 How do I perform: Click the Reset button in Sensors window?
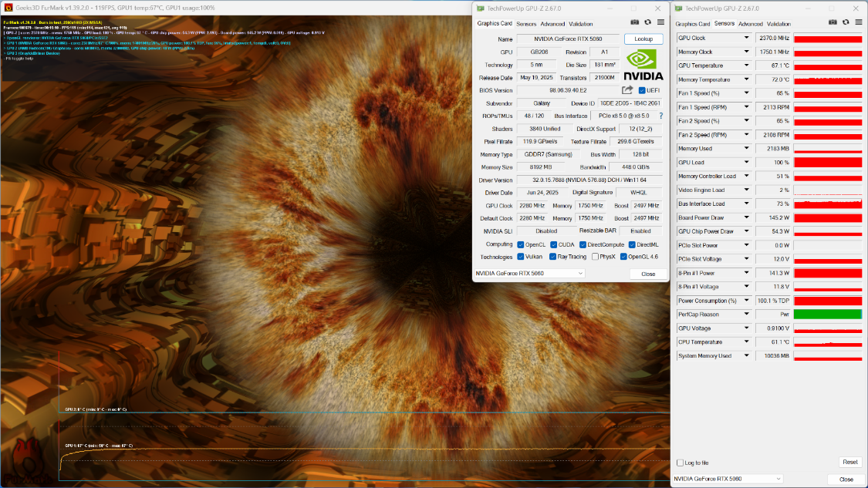coord(849,462)
